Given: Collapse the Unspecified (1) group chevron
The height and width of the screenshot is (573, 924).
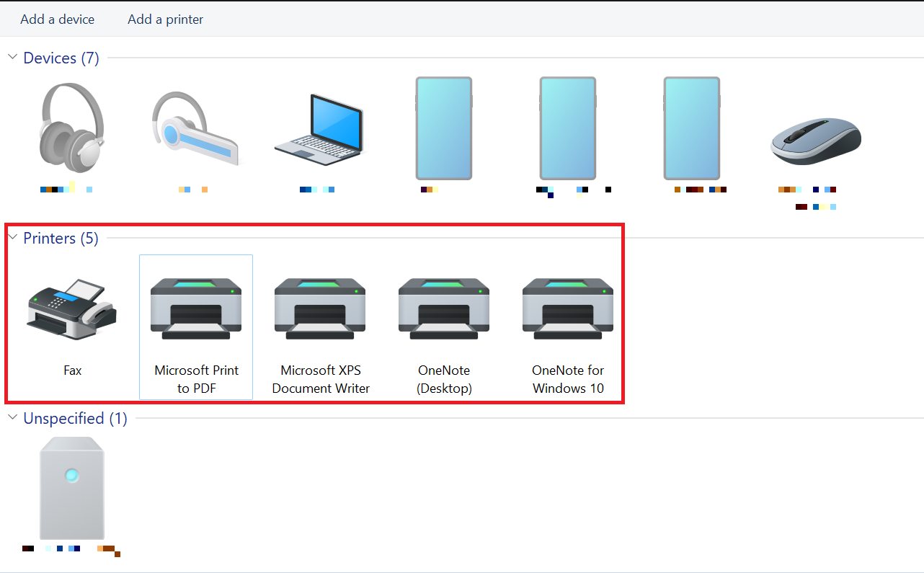Looking at the screenshot, I should click(x=12, y=417).
